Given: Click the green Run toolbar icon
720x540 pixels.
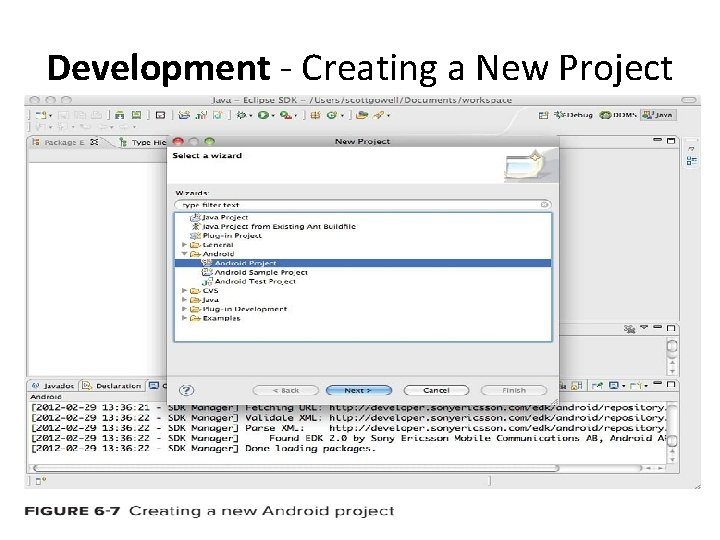Looking at the screenshot, I should coord(263,115).
